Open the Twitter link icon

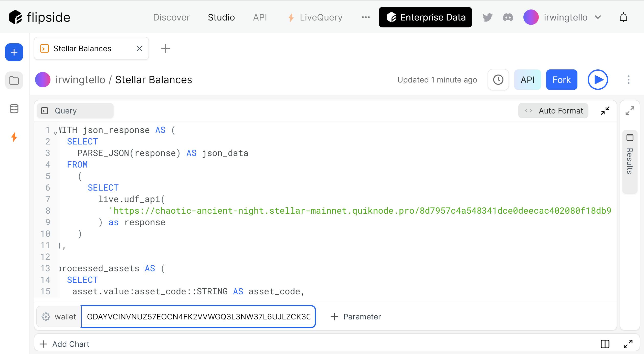[487, 17]
